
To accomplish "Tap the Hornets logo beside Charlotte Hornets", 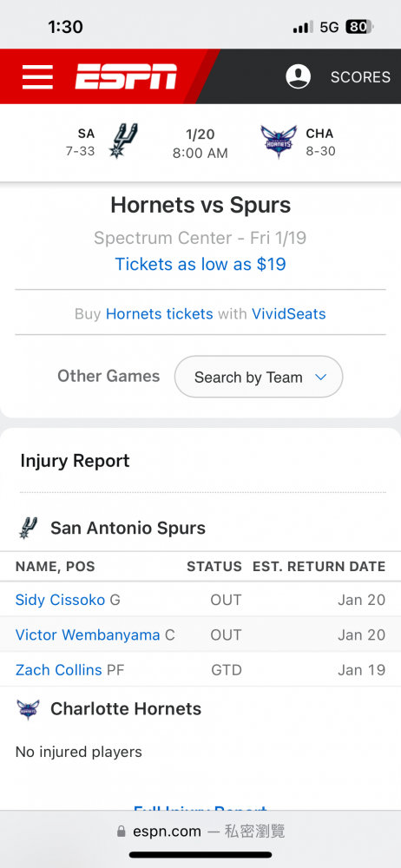I will pyautogui.click(x=28, y=709).
